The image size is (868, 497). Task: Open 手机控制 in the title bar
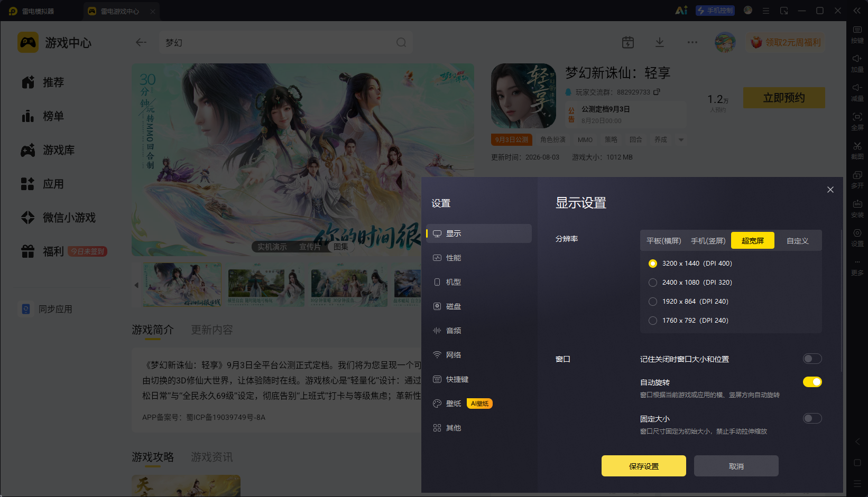click(715, 11)
